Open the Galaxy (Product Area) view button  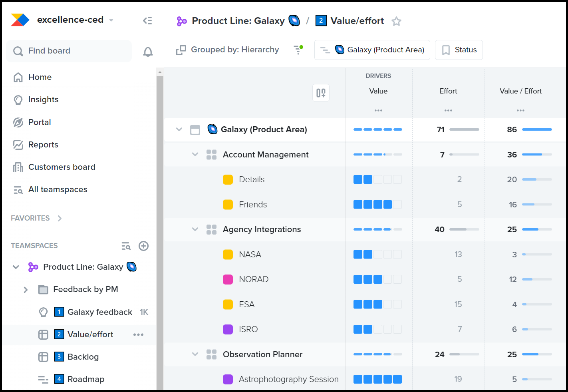click(371, 50)
